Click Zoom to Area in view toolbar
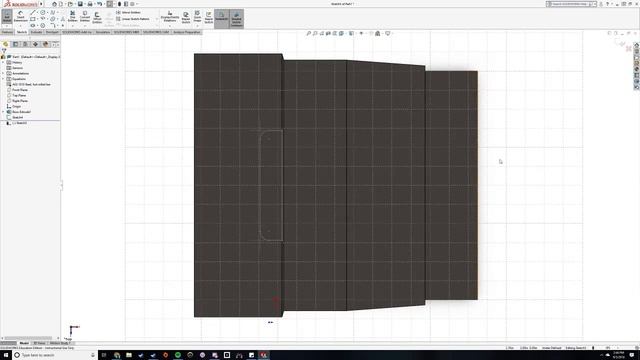Image resolution: width=640 pixels, height=360 pixels. click(x=315, y=33)
